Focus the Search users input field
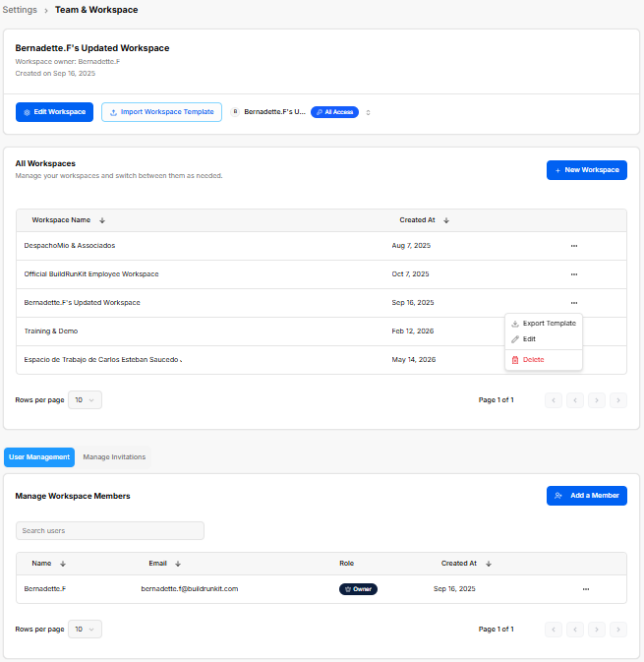Viewport: 644px width, 662px height. [110, 531]
